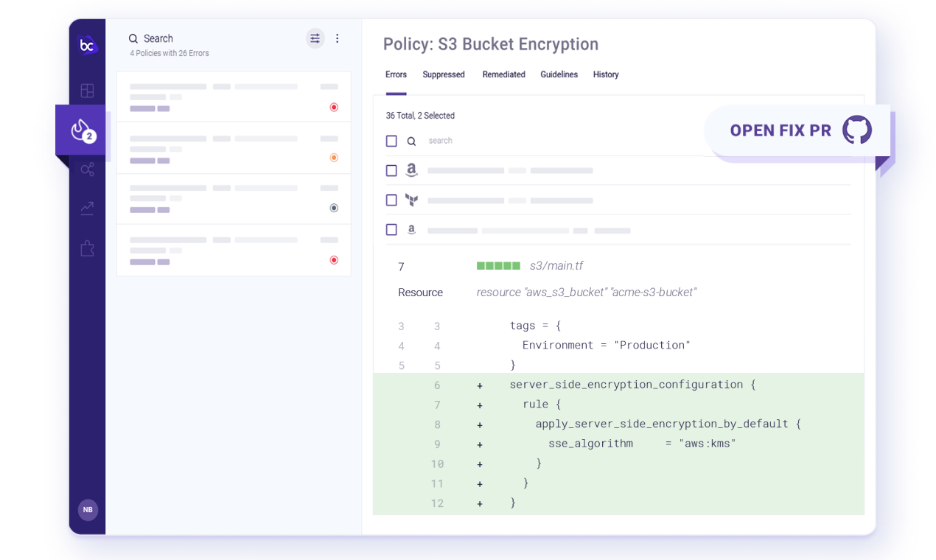
Task: Click the Bridgecrew logo in sidebar
Action: coord(88,46)
